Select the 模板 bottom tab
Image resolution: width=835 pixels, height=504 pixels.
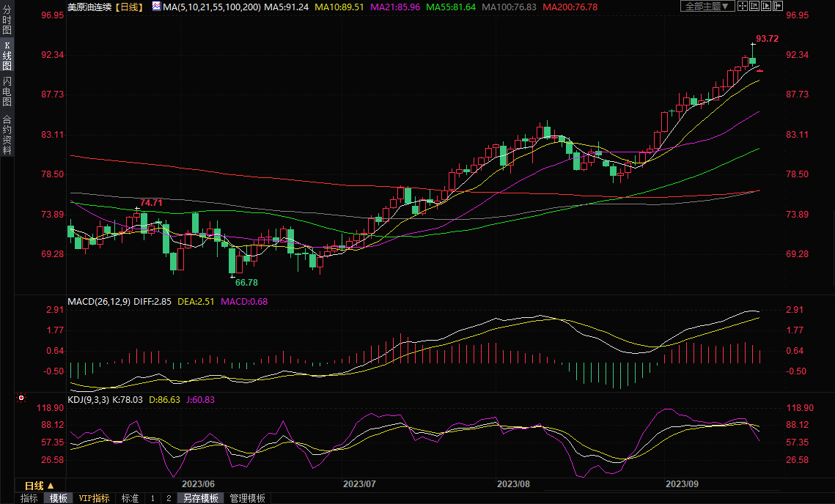(x=58, y=498)
